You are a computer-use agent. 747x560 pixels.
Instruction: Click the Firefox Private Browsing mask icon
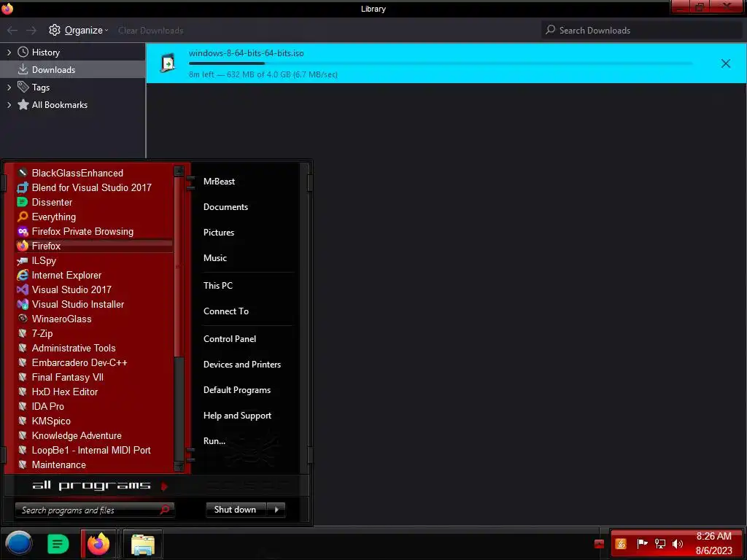pos(23,231)
